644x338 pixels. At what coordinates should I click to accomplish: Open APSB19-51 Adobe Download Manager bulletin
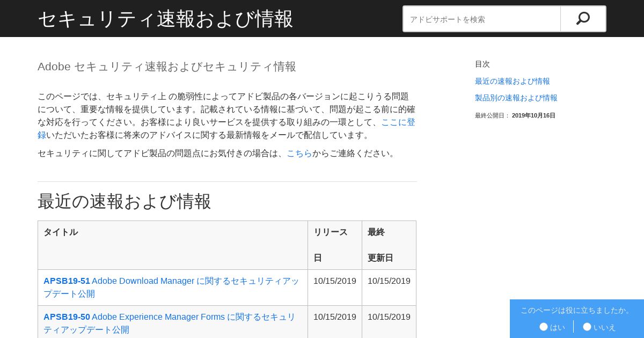(172, 288)
